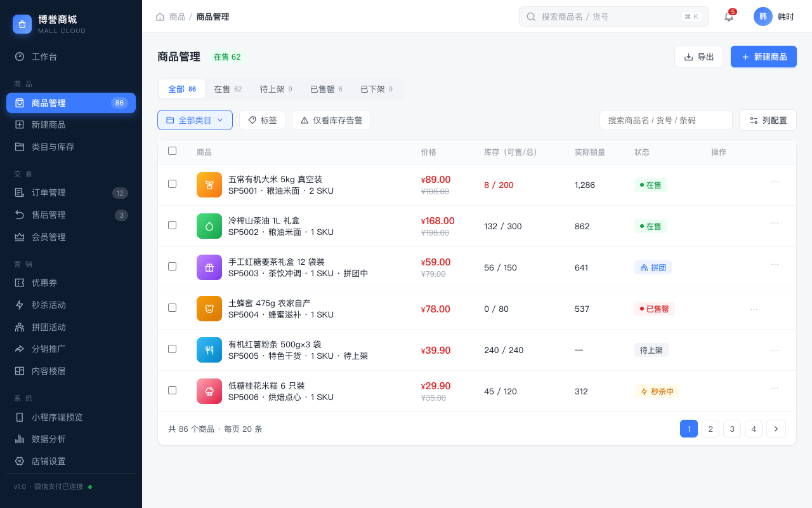Click thumbnail of 土蜂蜜 475g product

pos(209,309)
